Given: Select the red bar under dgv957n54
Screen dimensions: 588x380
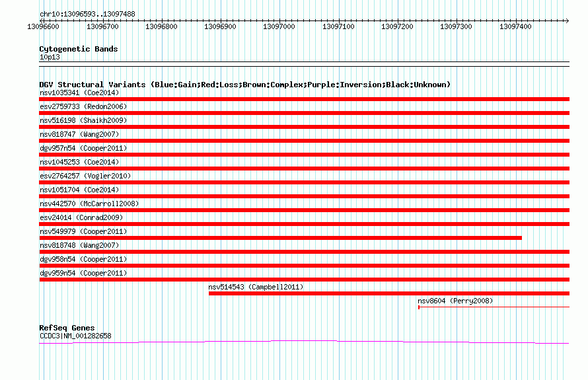Looking at the screenshot, I should coord(304,155).
